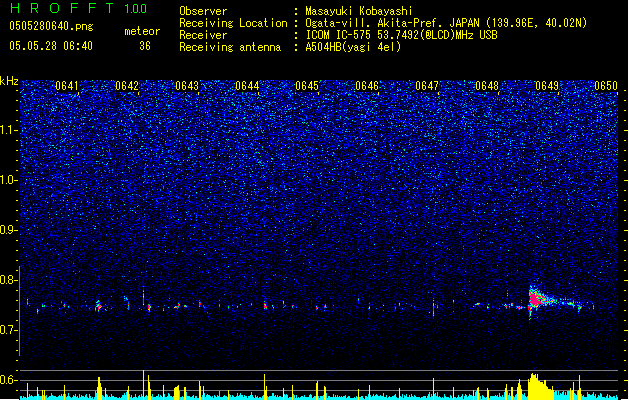Screen dimensions: 629x400
Task: Click the meteor label
Action: [x=142, y=31]
